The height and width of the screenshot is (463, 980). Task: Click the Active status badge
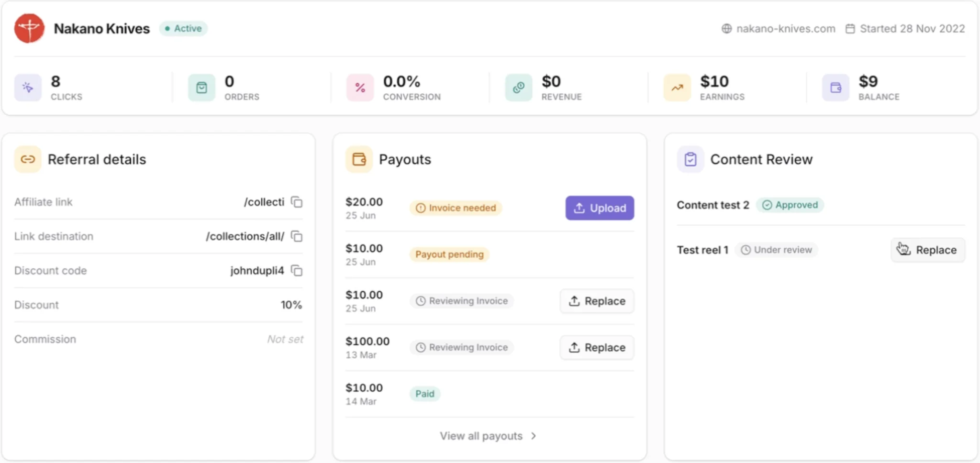pos(183,28)
